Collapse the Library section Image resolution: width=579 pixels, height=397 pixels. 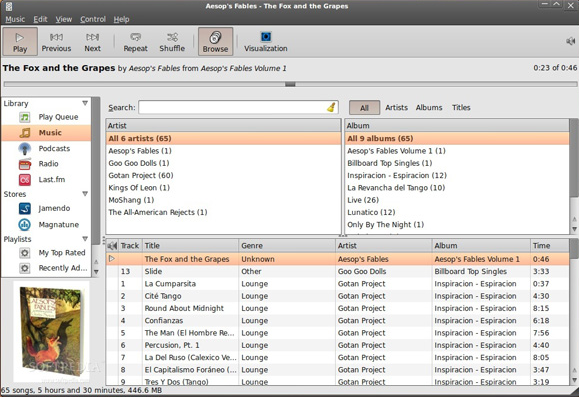tap(85, 103)
